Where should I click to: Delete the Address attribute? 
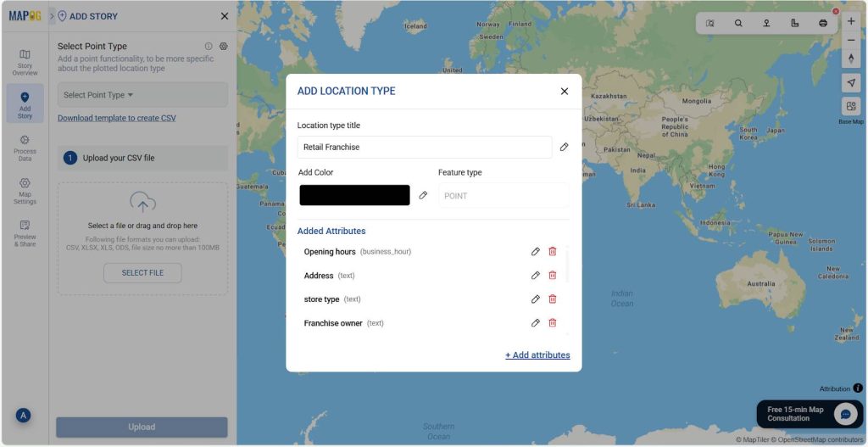(x=553, y=276)
